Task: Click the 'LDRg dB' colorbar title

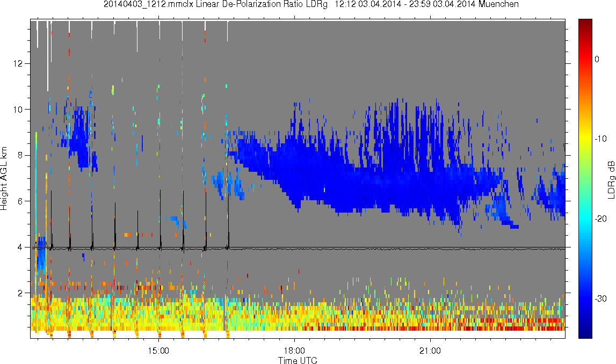Action: [611, 179]
